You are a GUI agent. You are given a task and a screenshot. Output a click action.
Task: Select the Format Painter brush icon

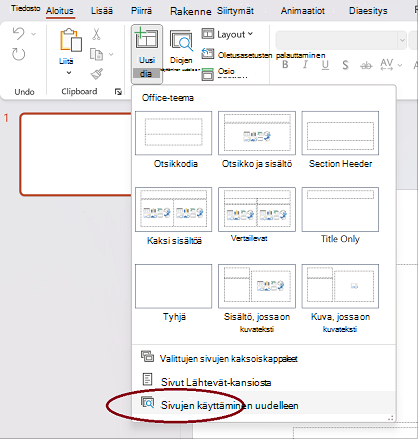pyautogui.click(x=97, y=74)
